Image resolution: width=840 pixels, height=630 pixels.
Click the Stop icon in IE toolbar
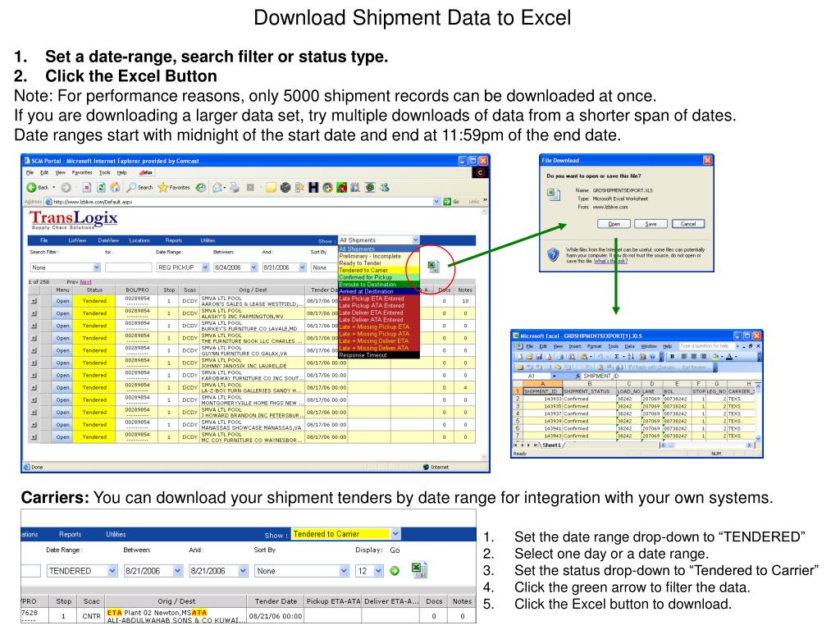pyautogui.click(x=86, y=188)
